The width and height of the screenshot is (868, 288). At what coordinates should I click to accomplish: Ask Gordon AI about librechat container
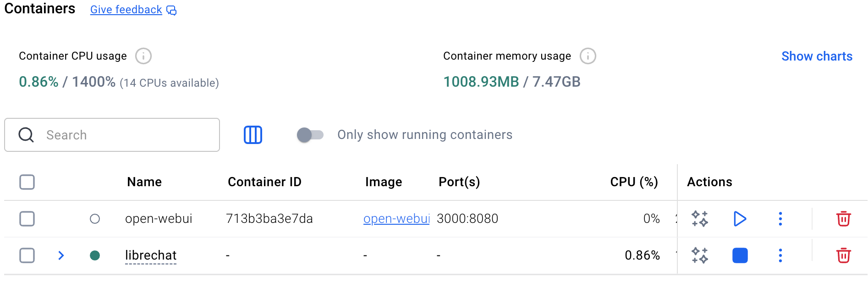coord(700,255)
